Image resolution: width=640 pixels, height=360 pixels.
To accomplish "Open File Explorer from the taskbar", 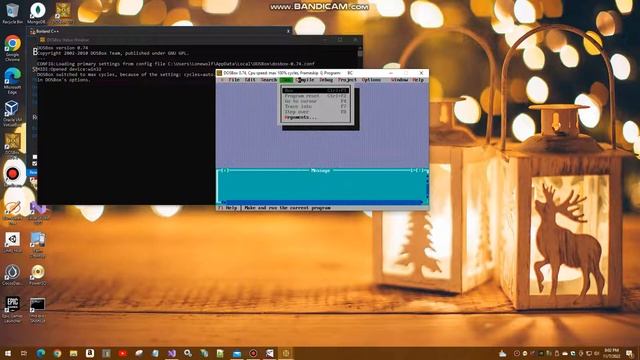I will (73, 353).
